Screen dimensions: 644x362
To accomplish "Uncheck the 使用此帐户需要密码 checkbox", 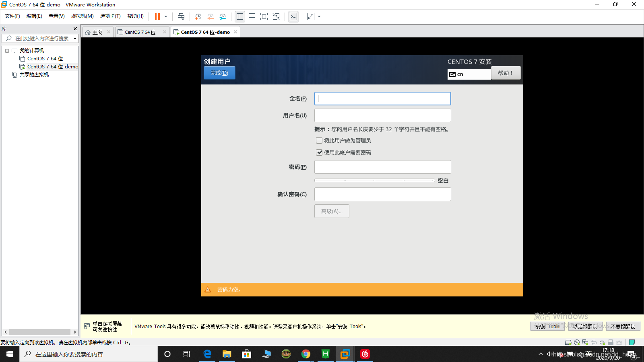I will pos(319,152).
